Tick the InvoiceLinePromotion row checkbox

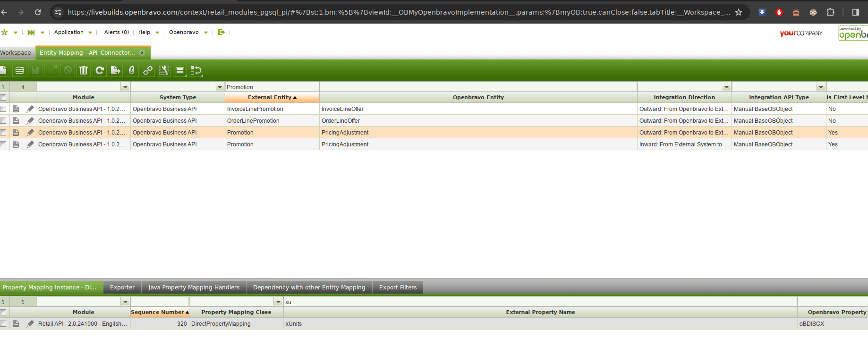3,109
